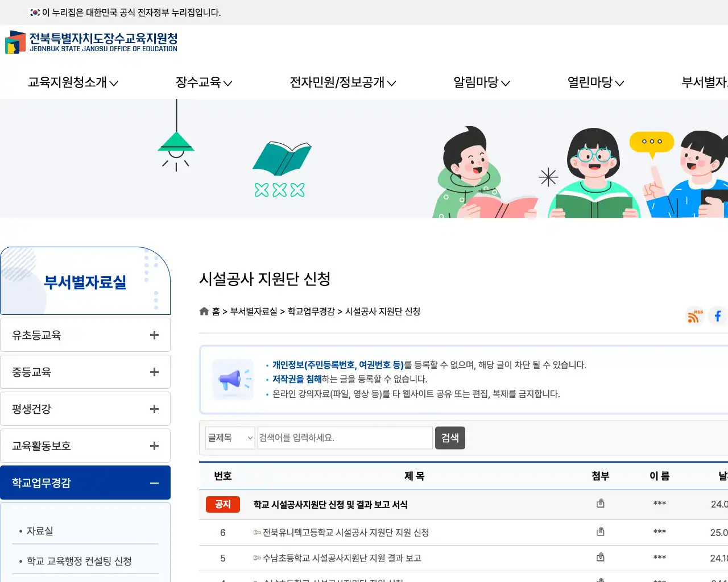Click the red 공지 badge

pyautogui.click(x=223, y=504)
